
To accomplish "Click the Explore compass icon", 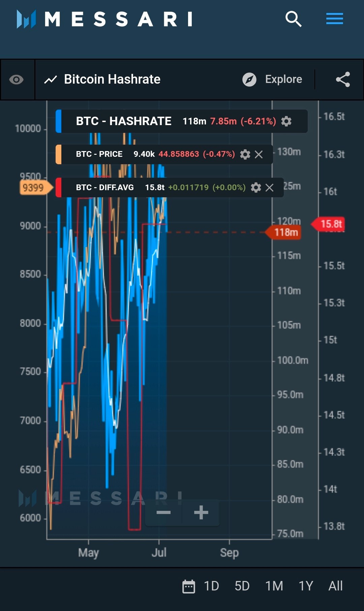I will coord(249,80).
